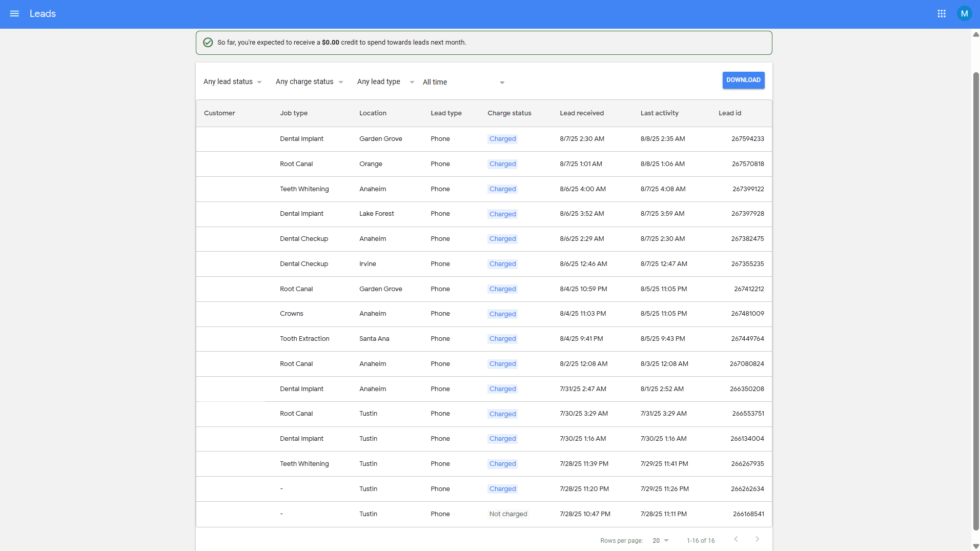The image size is (980, 551).
Task: Sort by Location column header
Action: point(373,113)
